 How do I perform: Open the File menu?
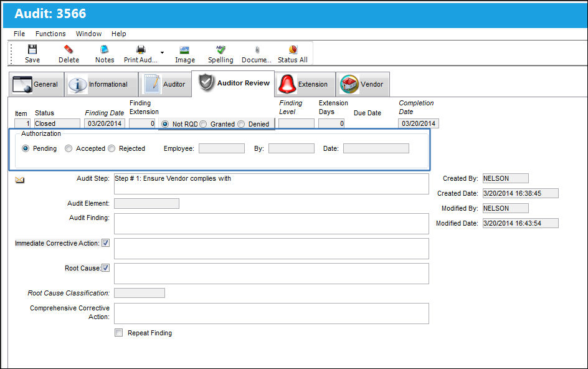19,34
